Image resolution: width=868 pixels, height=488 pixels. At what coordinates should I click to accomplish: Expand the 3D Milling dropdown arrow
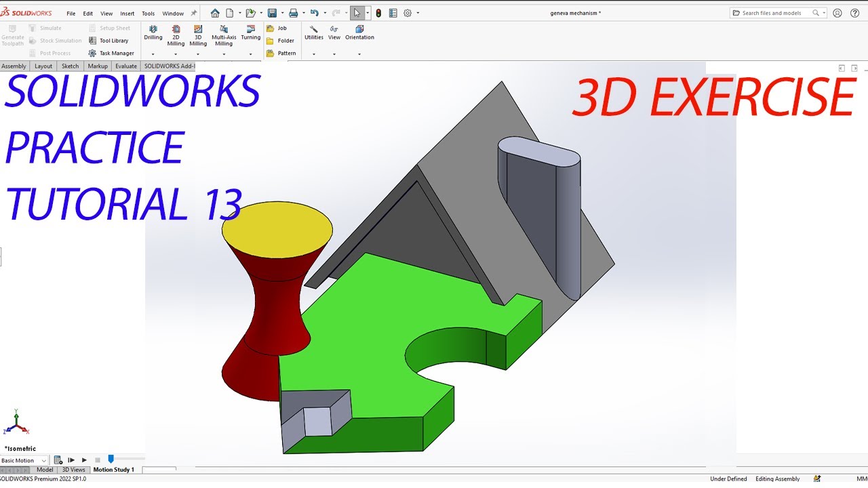(198, 54)
